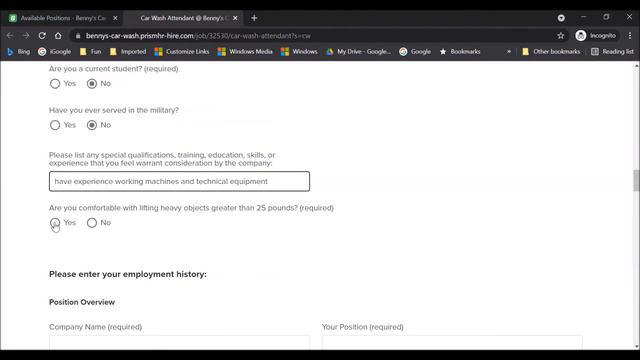Select Yes for current student
The height and width of the screenshot is (360, 640).
coord(55,84)
